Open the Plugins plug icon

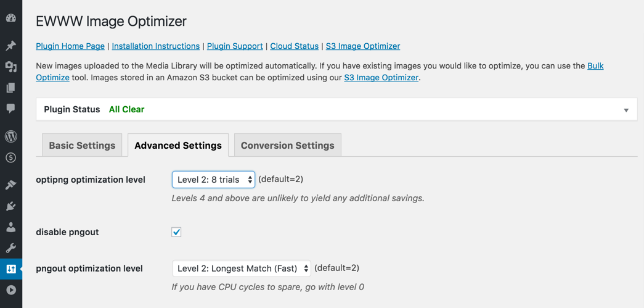[x=10, y=206]
